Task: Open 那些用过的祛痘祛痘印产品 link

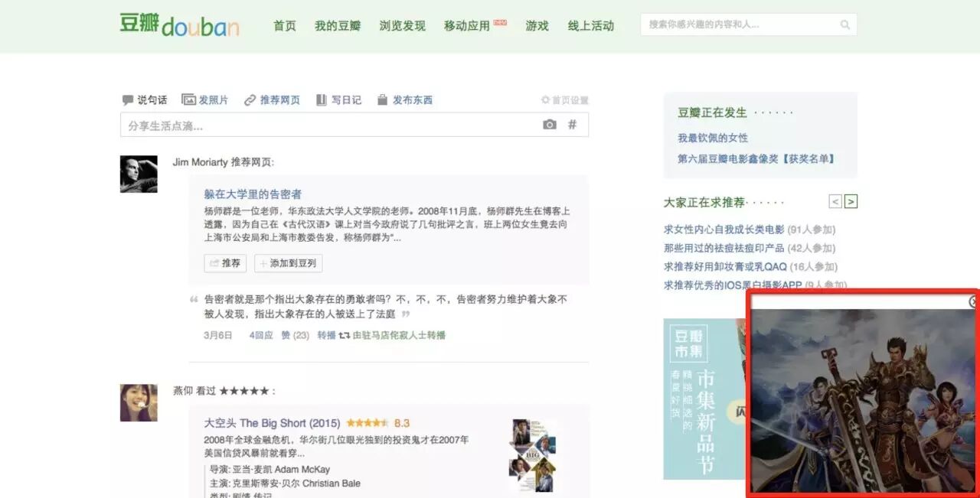Action: click(x=724, y=249)
